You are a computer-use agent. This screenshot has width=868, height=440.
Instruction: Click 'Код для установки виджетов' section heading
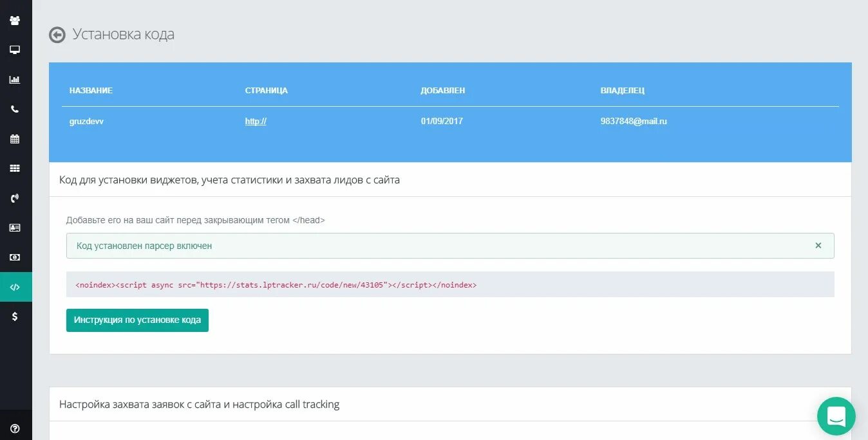(229, 180)
